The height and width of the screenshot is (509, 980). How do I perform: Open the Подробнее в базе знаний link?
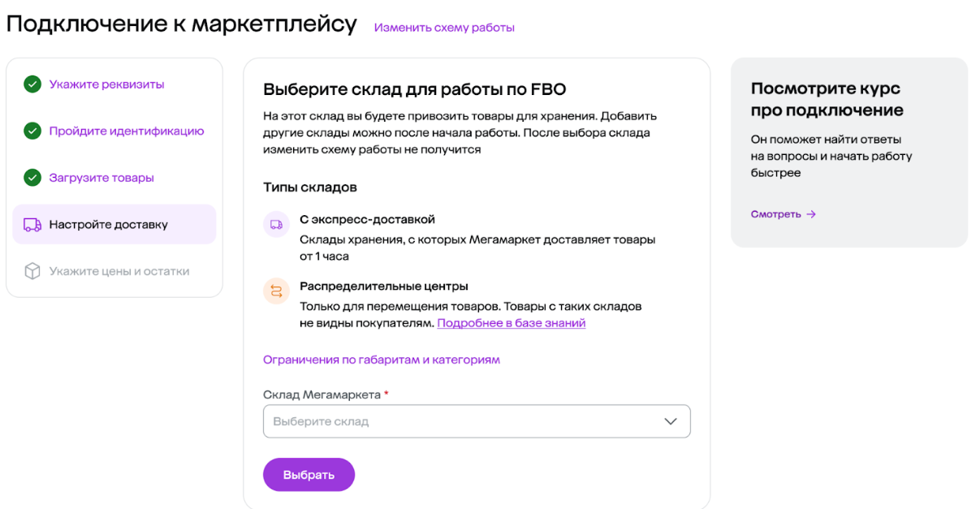click(x=512, y=323)
